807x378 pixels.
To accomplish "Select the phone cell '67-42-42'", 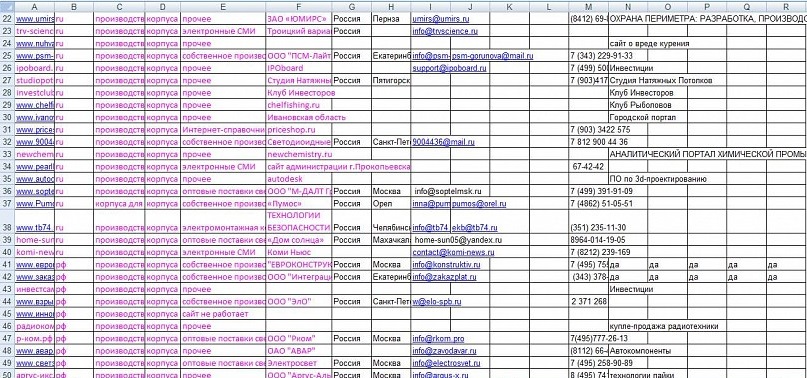I will click(x=588, y=166).
